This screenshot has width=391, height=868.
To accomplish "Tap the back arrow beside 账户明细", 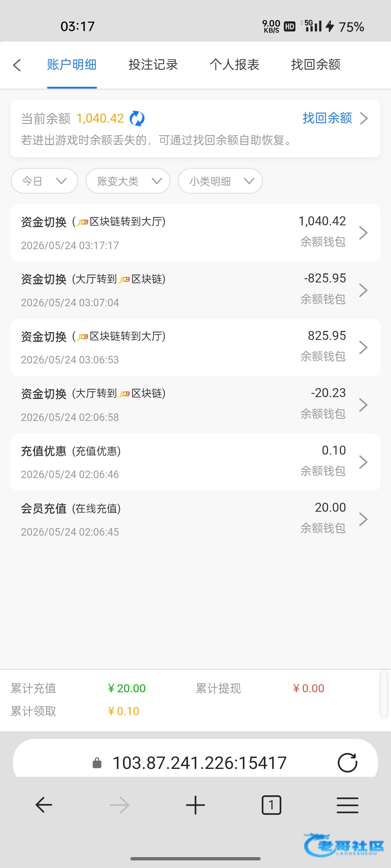I will point(17,65).
